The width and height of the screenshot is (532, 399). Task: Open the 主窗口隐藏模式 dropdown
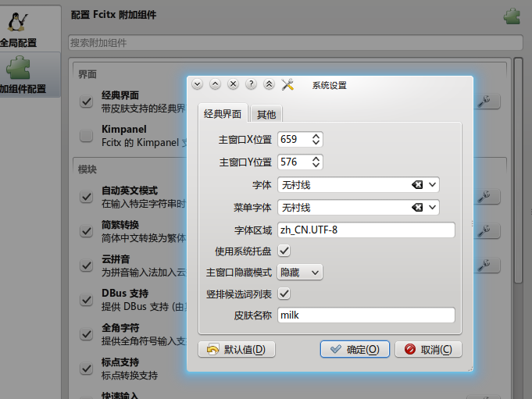(x=300, y=273)
